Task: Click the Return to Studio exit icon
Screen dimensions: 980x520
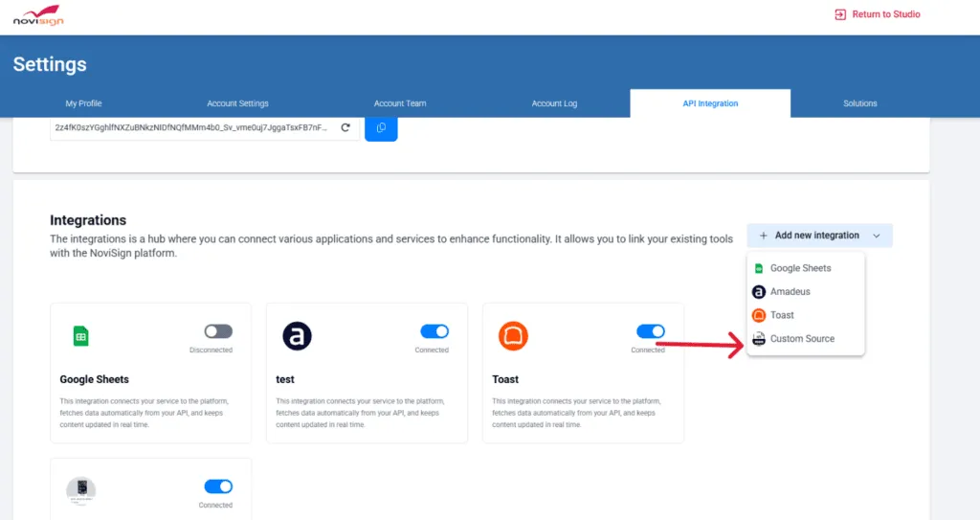Action: coord(840,14)
